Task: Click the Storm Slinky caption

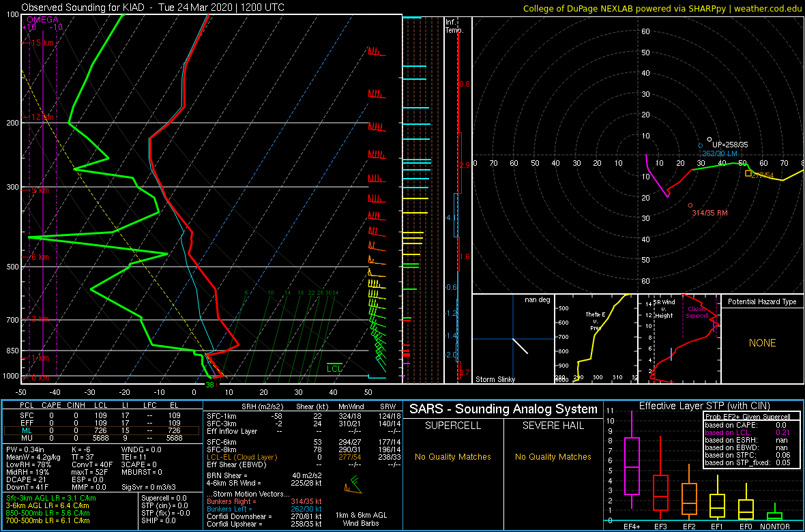Action: pyautogui.click(x=495, y=379)
